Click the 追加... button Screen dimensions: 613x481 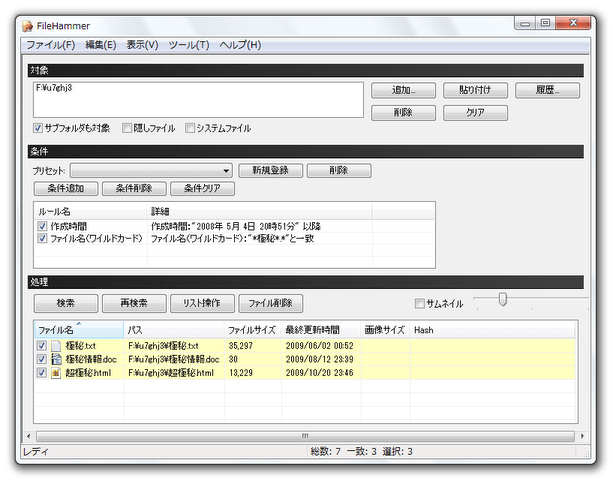click(403, 90)
